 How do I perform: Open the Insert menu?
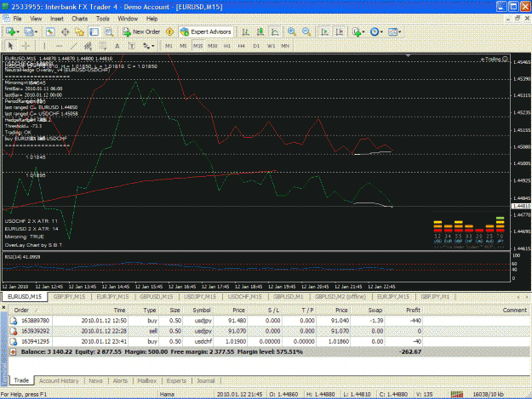click(57, 19)
